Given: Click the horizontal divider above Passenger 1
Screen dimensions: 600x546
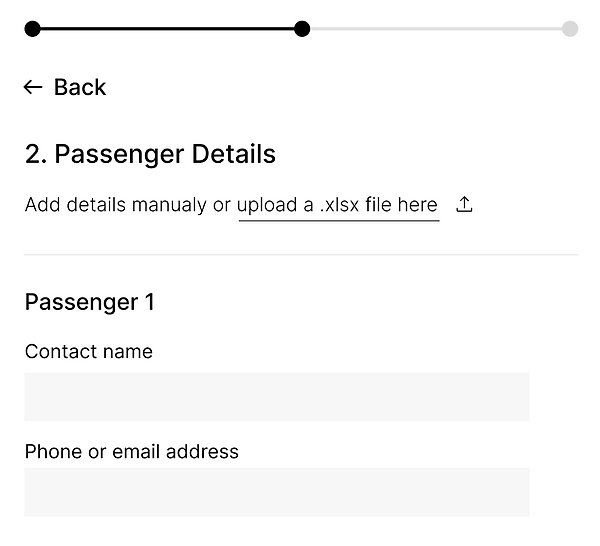Looking at the screenshot, I should pyautogui.click(x=300, y=255).
